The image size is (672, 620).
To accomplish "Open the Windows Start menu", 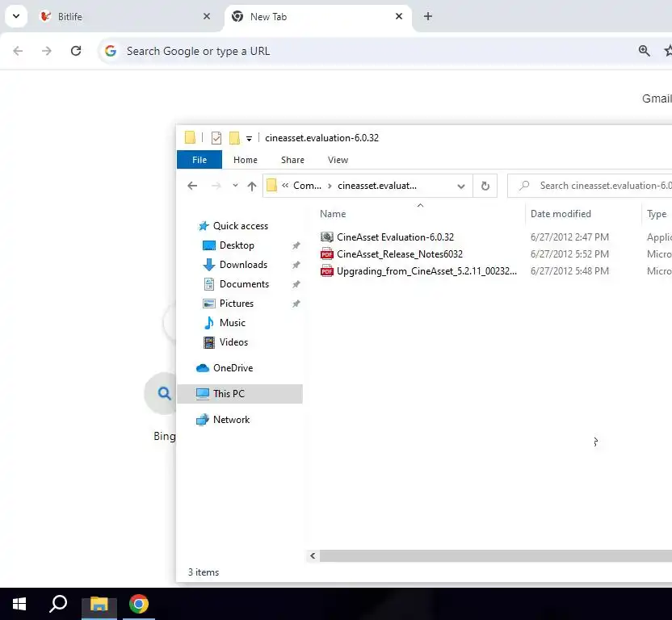I will pos(19,604).
